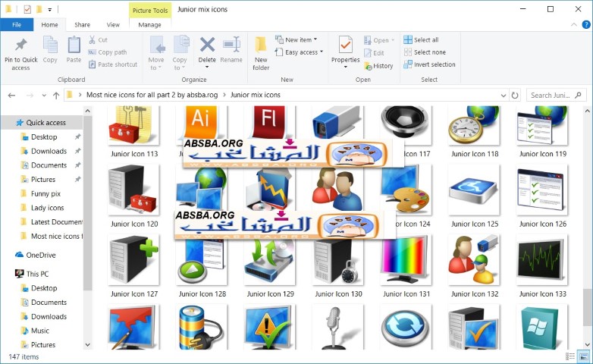Open the address bar history dropdown
Image resolution: width=593 pixels, height=364 pixels.
click(504, 96)
